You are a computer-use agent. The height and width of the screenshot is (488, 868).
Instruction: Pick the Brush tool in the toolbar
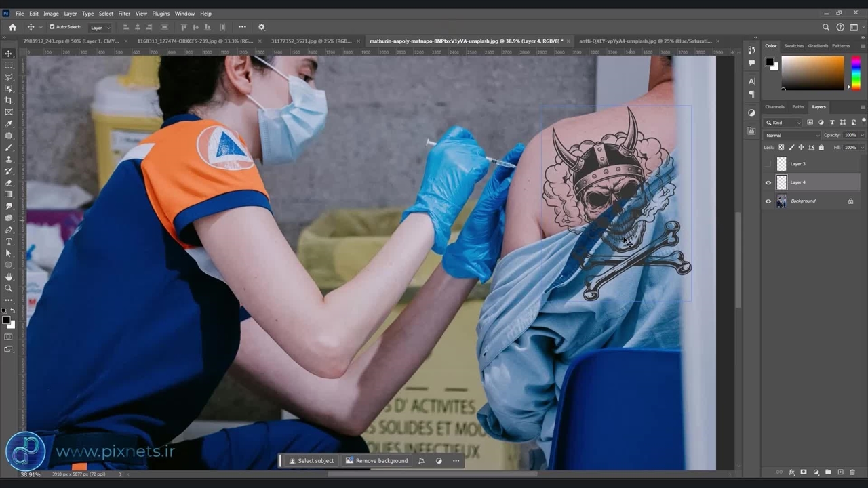[x=9, y=147]
